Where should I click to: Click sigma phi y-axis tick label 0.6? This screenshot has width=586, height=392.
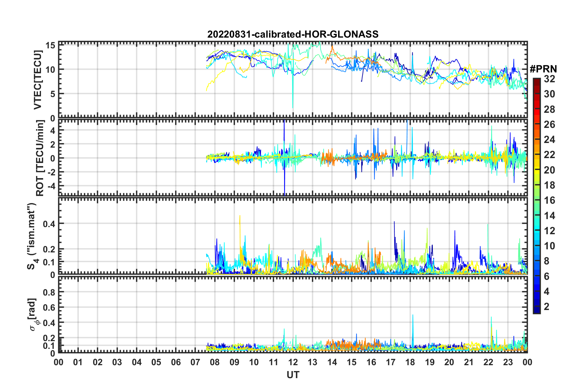pos(49,308)
